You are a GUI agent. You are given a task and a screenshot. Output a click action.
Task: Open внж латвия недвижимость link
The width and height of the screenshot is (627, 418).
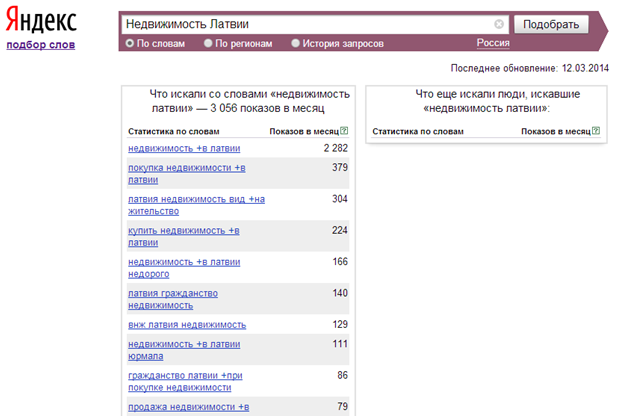pyautogui.click(x=187, y=325)
